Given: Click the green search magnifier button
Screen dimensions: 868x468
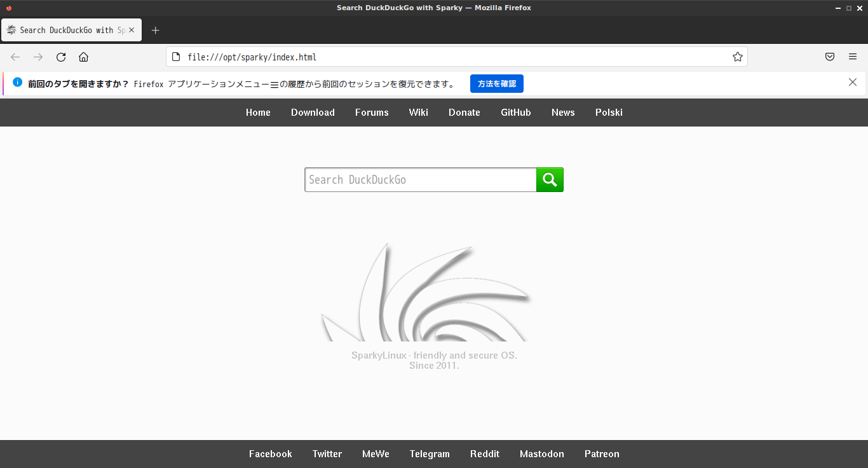Looking at the screenshot, I should (x=550, y=180).
